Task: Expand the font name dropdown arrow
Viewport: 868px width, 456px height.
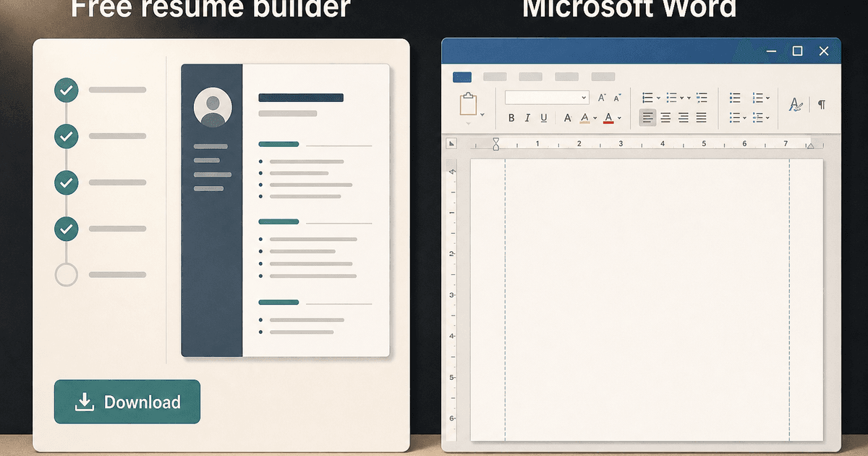Action: (584, 97)
